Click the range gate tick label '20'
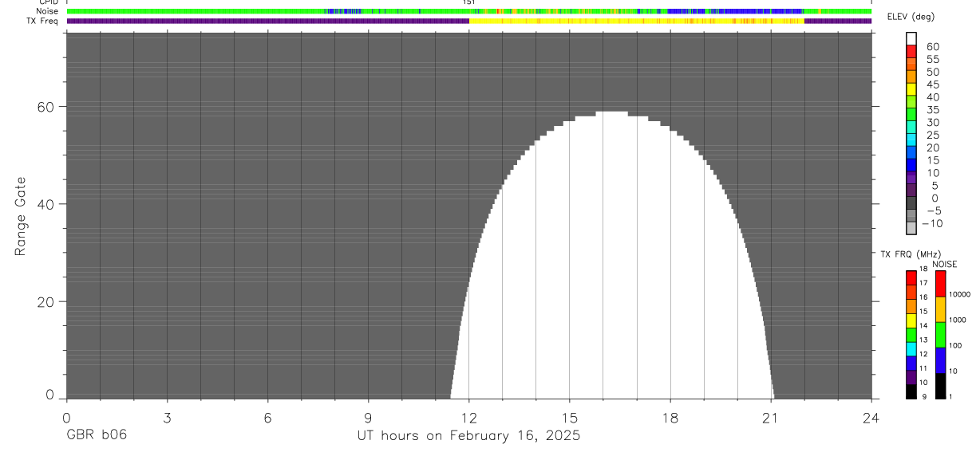 47,302
